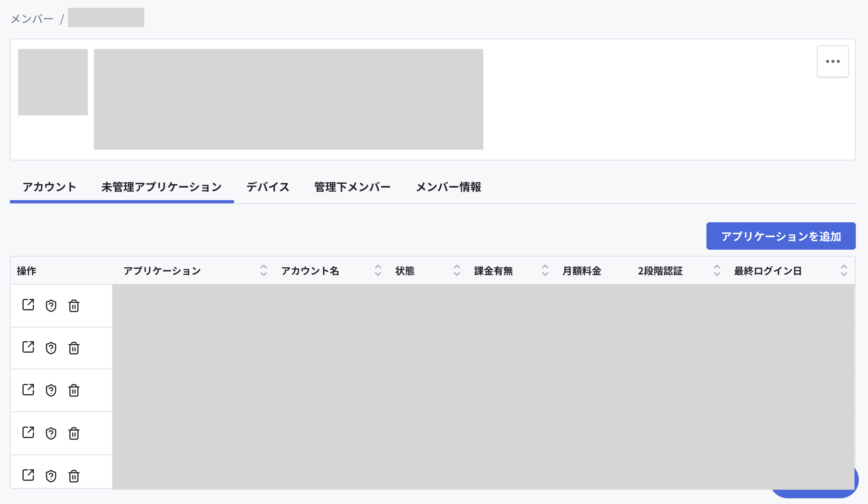Click the member avatar placeholder image

click(x=53, y=82)
